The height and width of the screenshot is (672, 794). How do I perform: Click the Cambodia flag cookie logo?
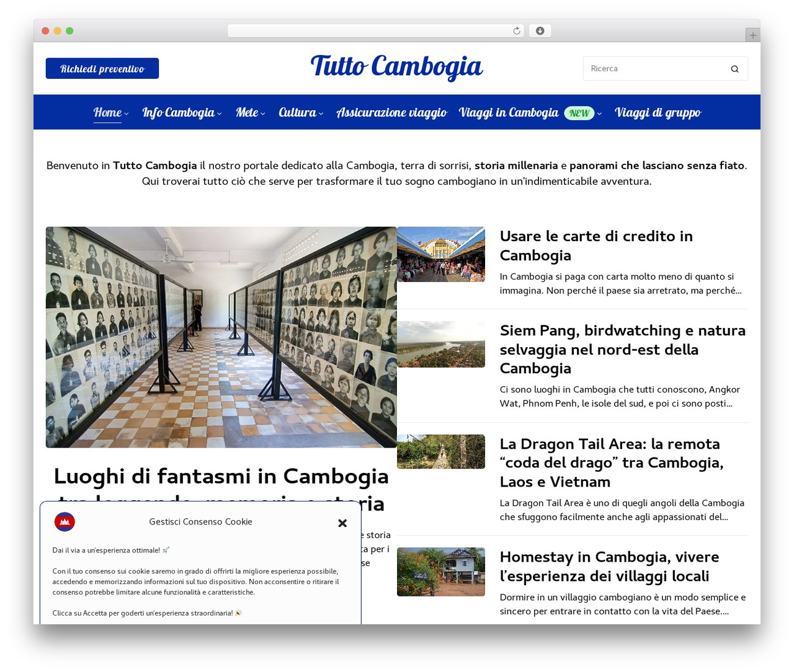(65, 522)
